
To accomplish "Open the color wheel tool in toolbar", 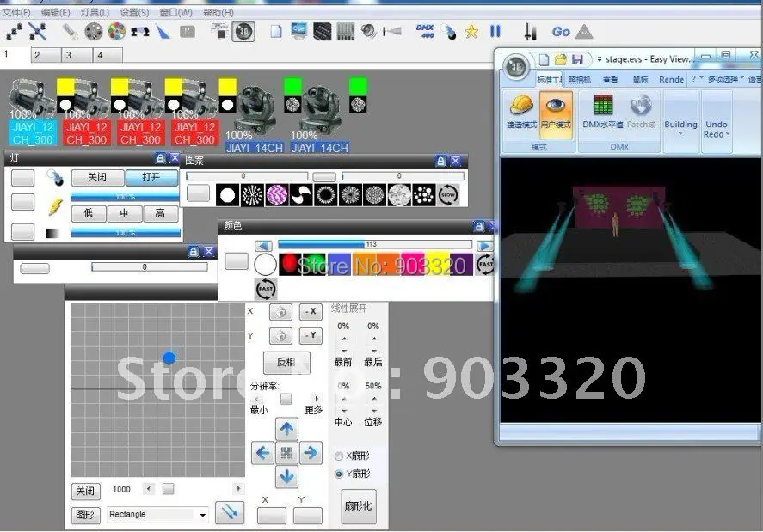I will pos(117,32).
